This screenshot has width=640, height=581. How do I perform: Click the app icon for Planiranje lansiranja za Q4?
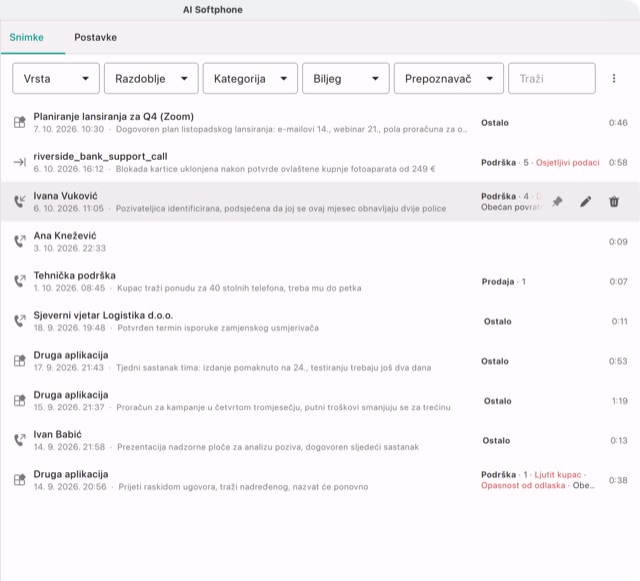20,122
